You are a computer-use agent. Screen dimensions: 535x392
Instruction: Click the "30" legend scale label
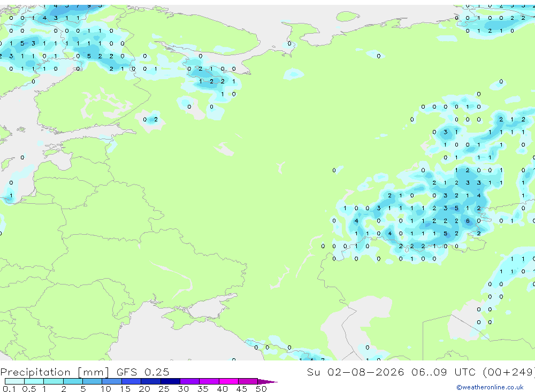point(183,389)
